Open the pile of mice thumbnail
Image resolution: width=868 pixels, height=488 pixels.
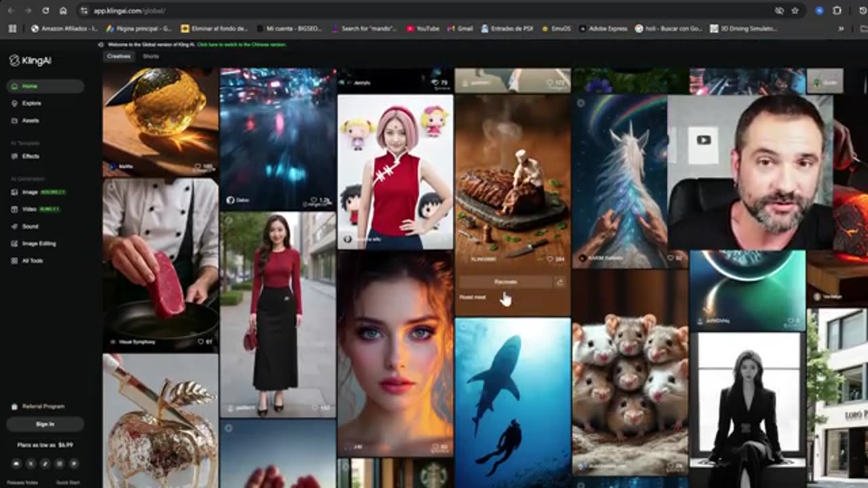pos(630,372)
